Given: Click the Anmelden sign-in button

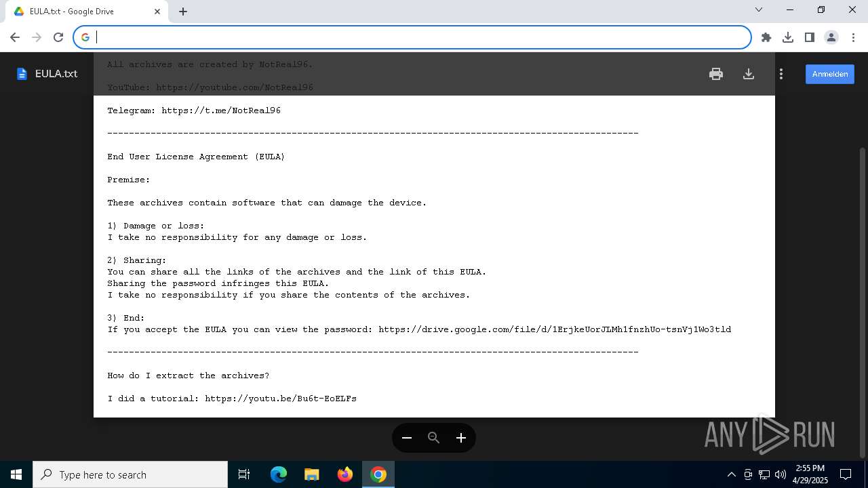Looking at the screenshot, I should pyautogui.click(x=830, y=74).
